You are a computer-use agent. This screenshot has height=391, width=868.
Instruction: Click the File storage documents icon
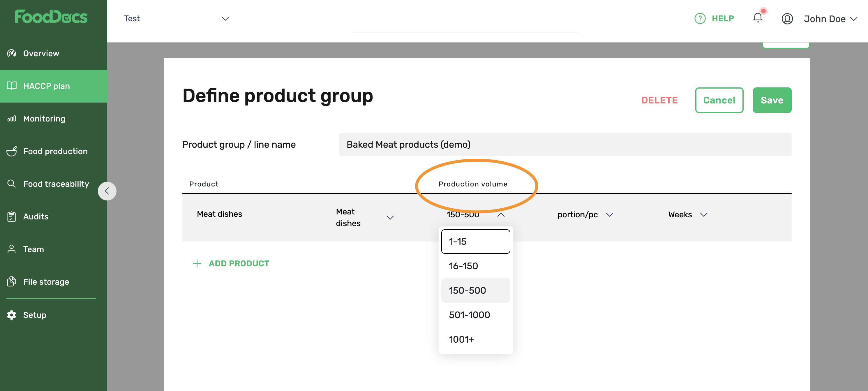(12, 281)
